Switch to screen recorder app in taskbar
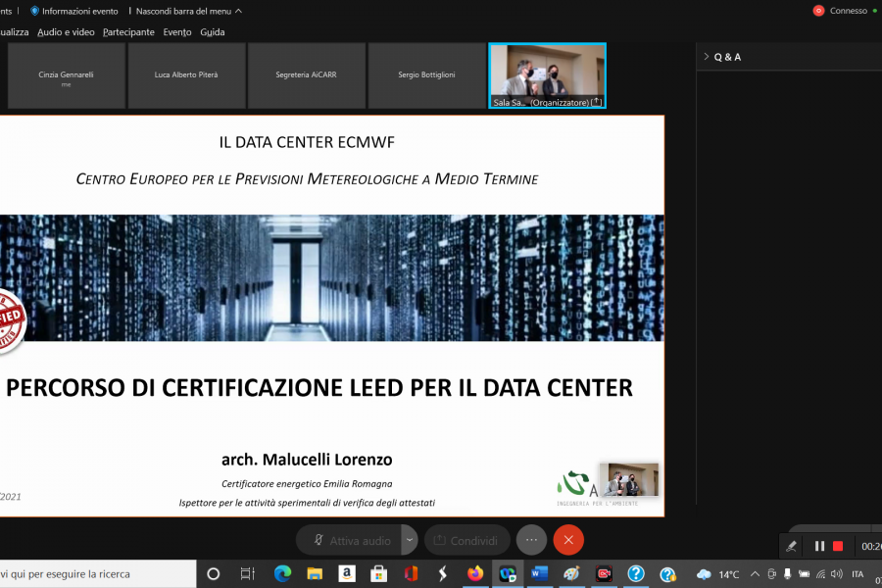The width and height of the screenshot is (882, 588). [604, 574]
